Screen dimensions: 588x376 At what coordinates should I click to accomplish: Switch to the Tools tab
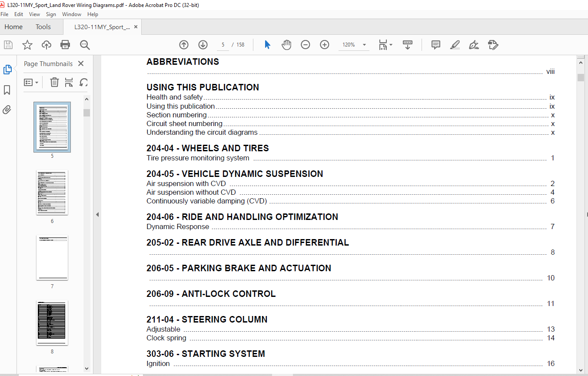(x=43, y=27)
